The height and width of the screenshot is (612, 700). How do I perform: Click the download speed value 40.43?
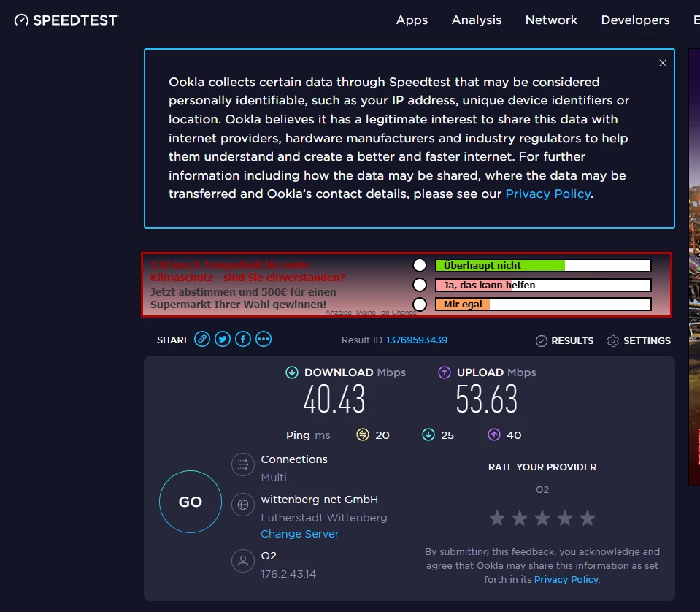coord(334,399)
